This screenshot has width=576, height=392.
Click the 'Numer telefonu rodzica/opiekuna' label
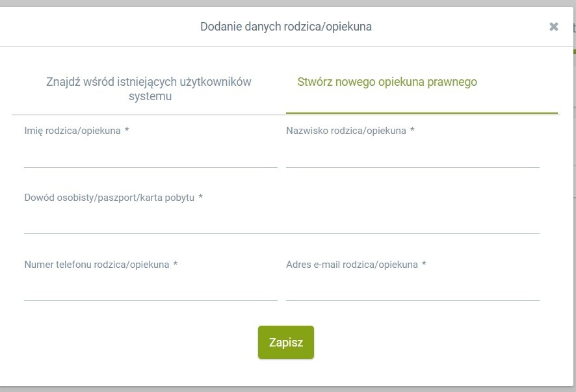[97, 265]
